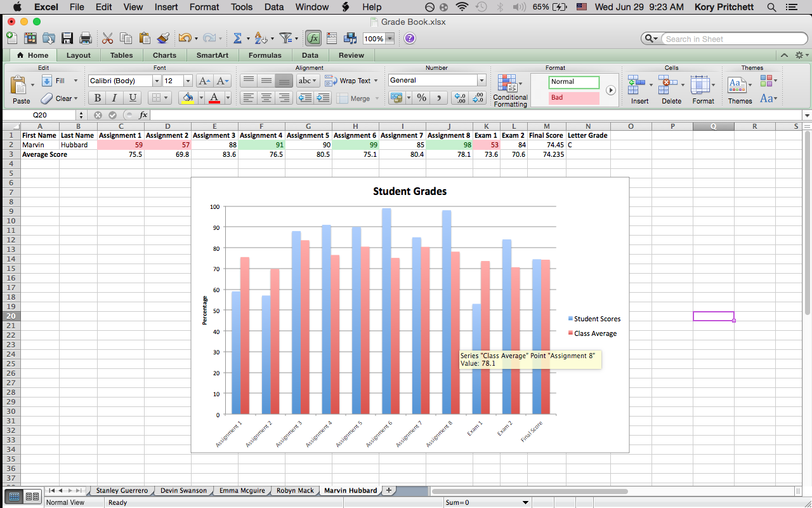
Task: Click the Format Painter brush icon
Action: pos(163,39)
